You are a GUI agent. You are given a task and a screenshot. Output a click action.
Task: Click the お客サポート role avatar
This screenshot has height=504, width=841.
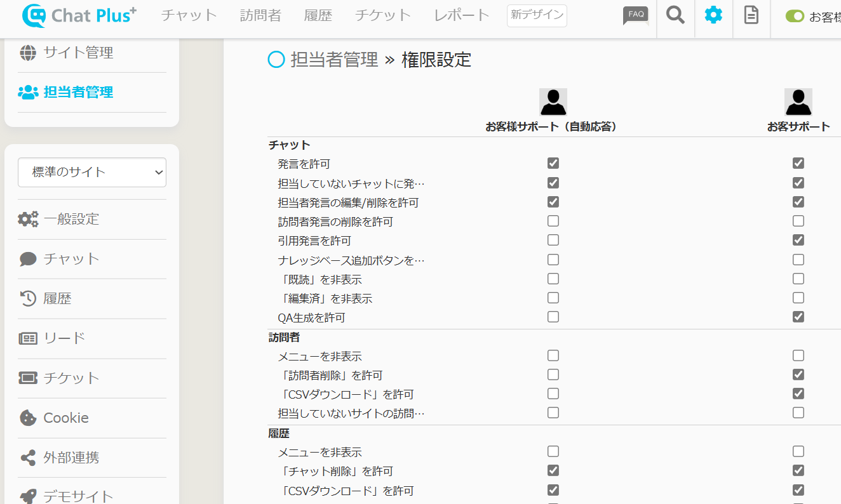tap(798, 102)
